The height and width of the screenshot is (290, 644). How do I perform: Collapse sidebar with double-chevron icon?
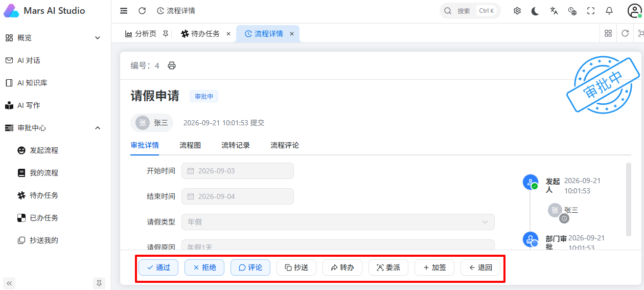point(9,283)
